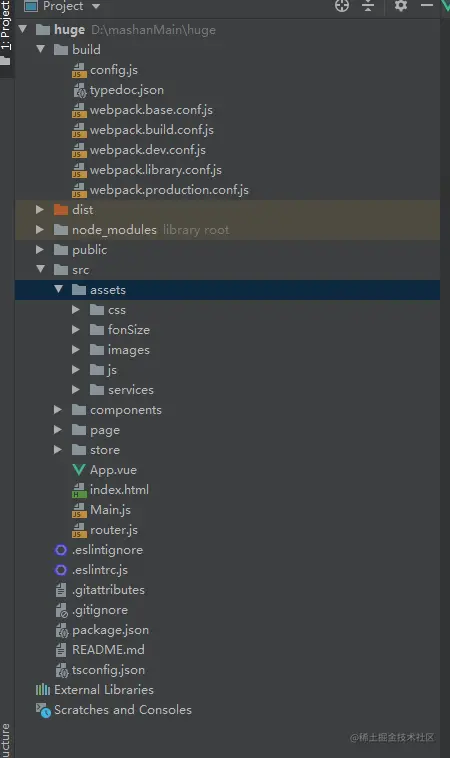The image size is (450, 758).
Task: Click the External Libraries bars icon
Action: (x=43, y=689)
